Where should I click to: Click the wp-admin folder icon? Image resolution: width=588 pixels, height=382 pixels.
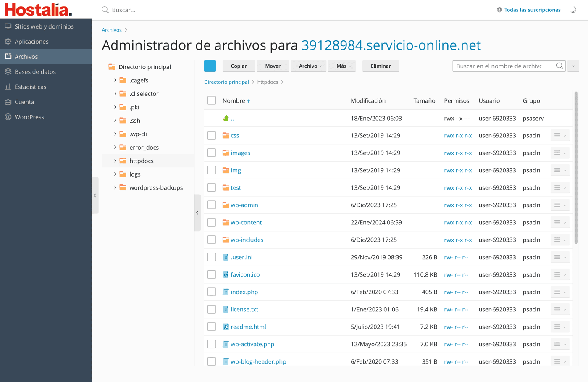point(226,205)
